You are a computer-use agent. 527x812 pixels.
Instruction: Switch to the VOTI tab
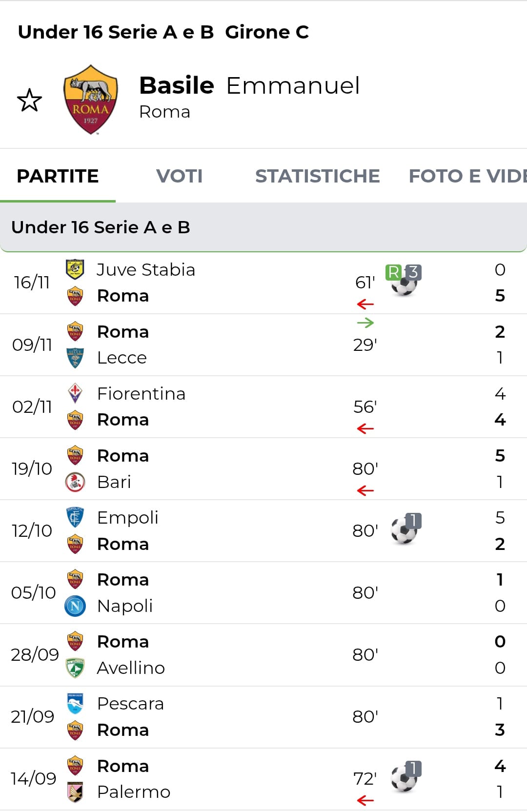pyautogui.click(x=179, y=176)
